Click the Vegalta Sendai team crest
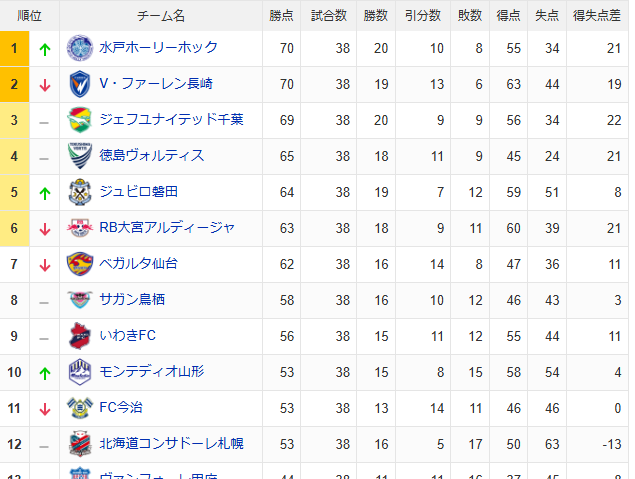This screenshot has height=479, width=635. pos(79,264)
